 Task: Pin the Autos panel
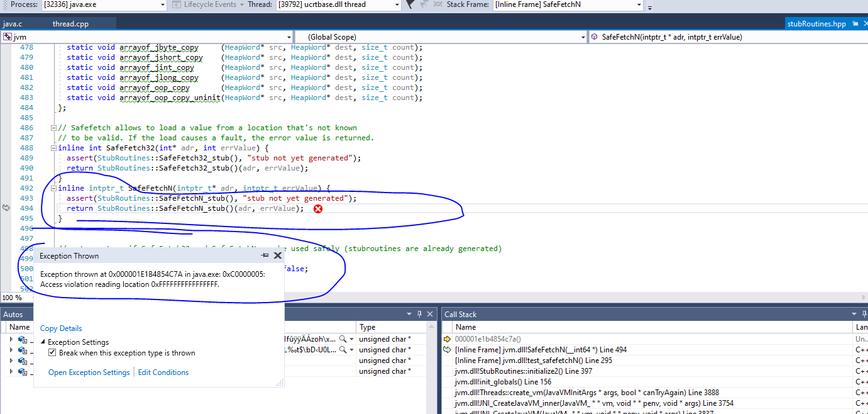(x=419, y=314)
